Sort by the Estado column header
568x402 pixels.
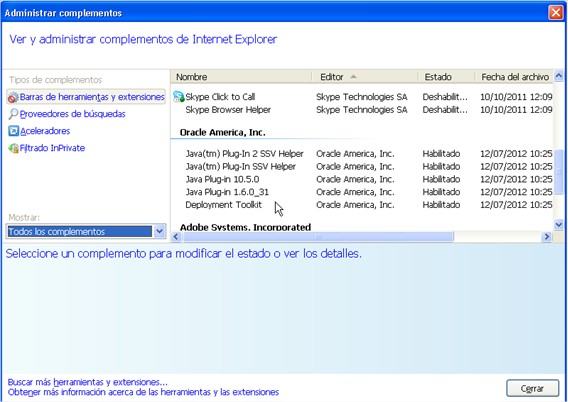(446, 77)
